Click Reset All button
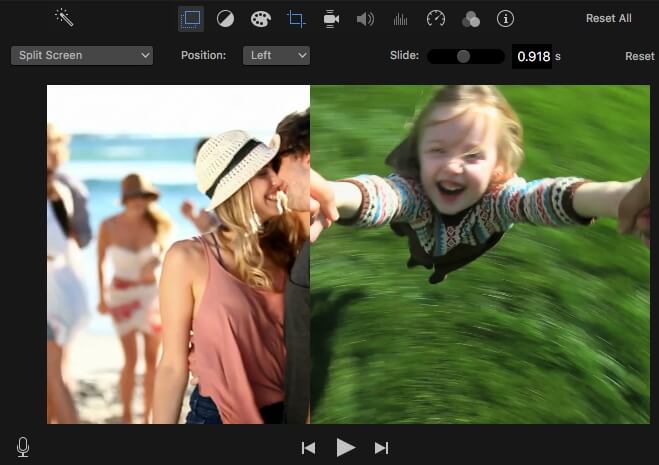The width and height of the screenshot is (659, 465). pyautogui.click(x=608, y=18)
